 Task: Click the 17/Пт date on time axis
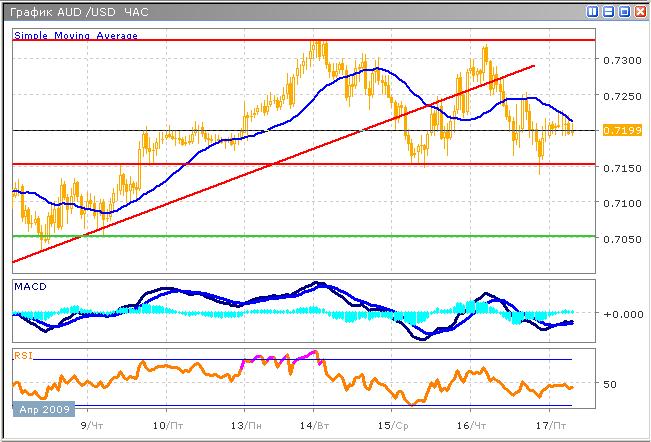click(544, 425)
